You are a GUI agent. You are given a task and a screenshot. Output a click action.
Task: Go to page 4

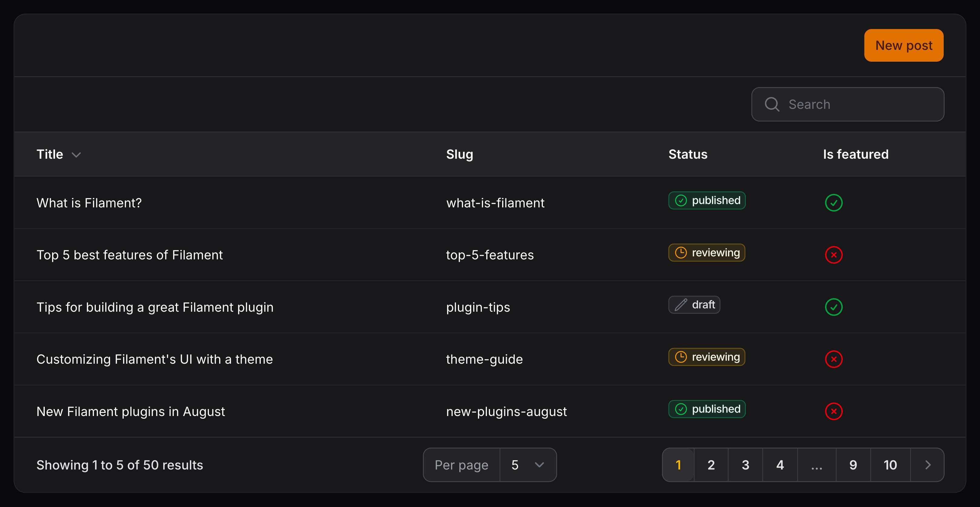pos(780,465)
